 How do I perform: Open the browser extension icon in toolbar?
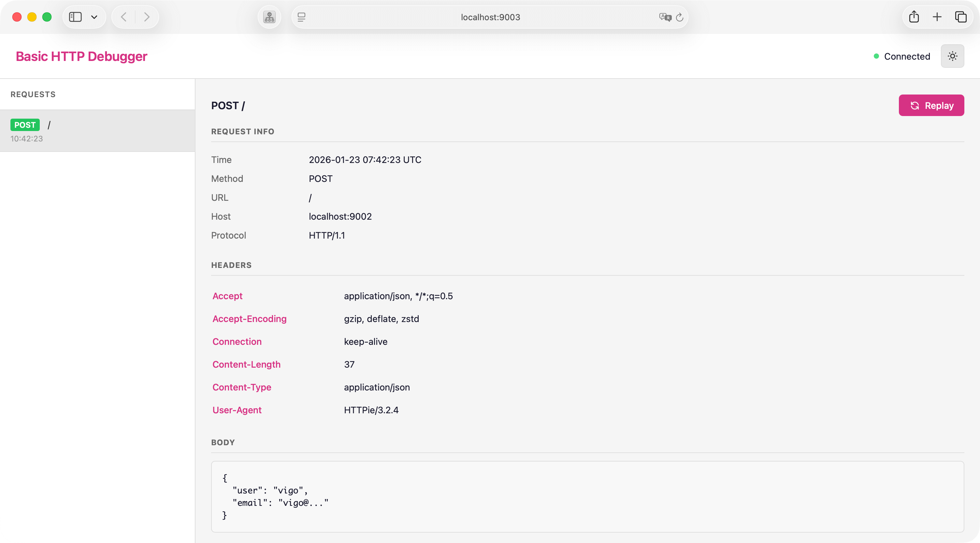[x=269, y=17]
